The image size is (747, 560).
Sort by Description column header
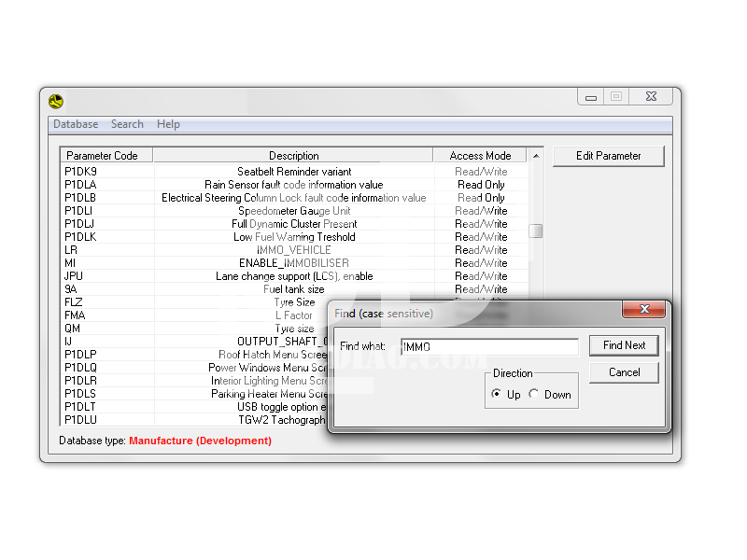click(293, 156)
